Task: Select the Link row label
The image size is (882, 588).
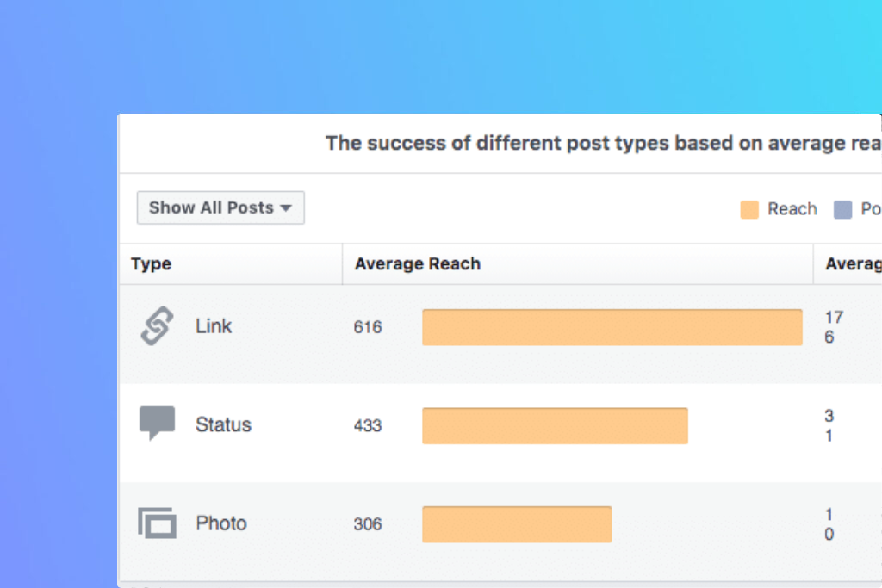Action: [x=214, y=326]
